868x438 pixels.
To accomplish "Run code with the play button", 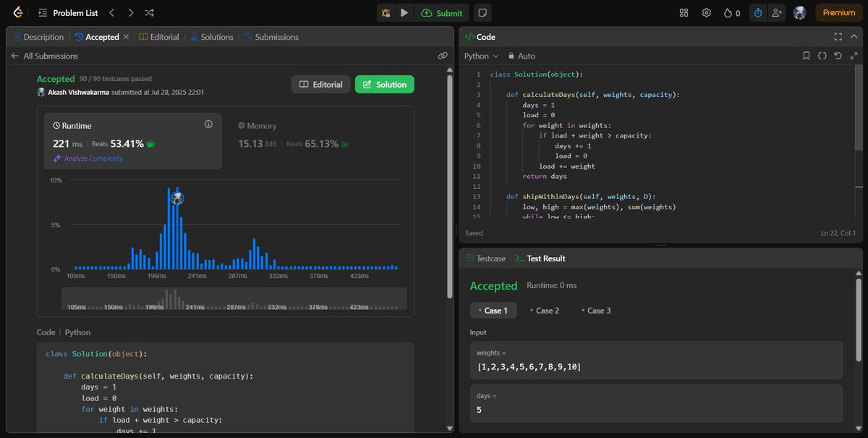I will click(x=404, y=13).
